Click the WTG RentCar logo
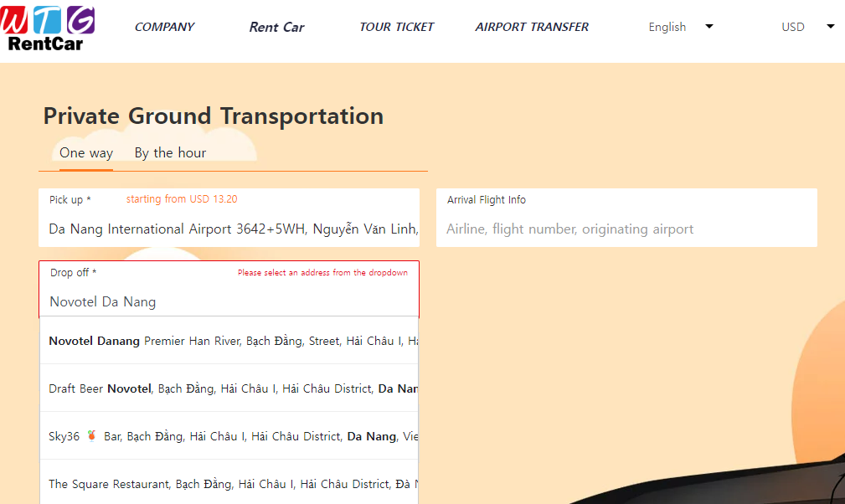845x504 pixels. (x=48, y=28)
